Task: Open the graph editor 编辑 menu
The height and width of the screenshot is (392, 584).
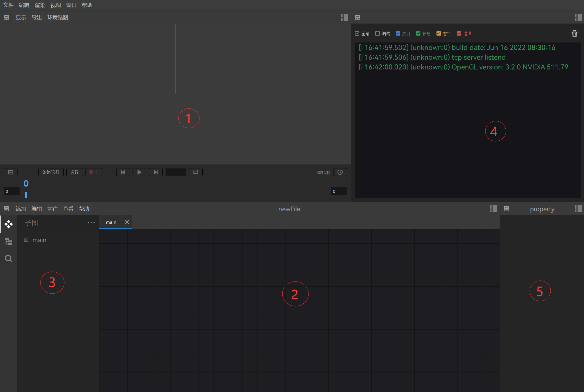Action: [37, 209]
